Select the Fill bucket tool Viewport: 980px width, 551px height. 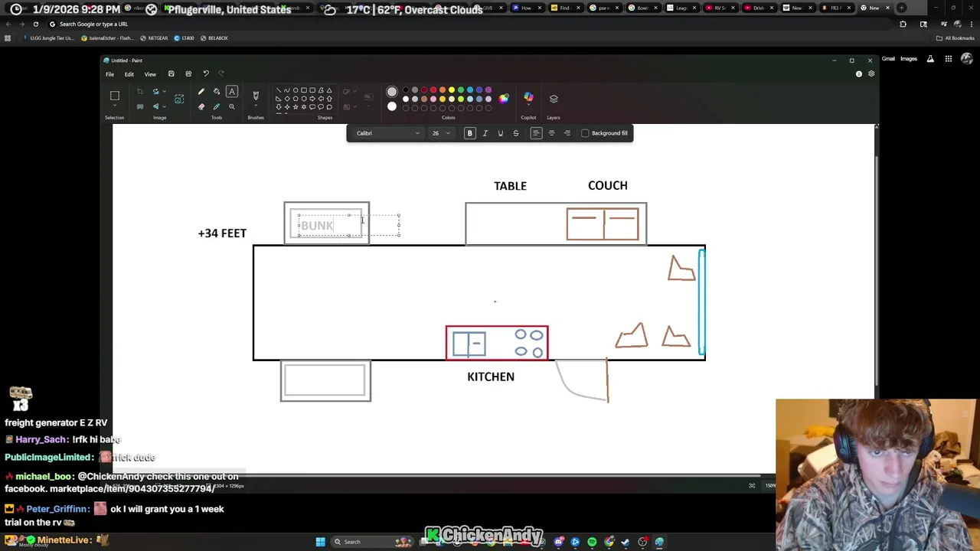pyautogui.click(x=217, y=91)
